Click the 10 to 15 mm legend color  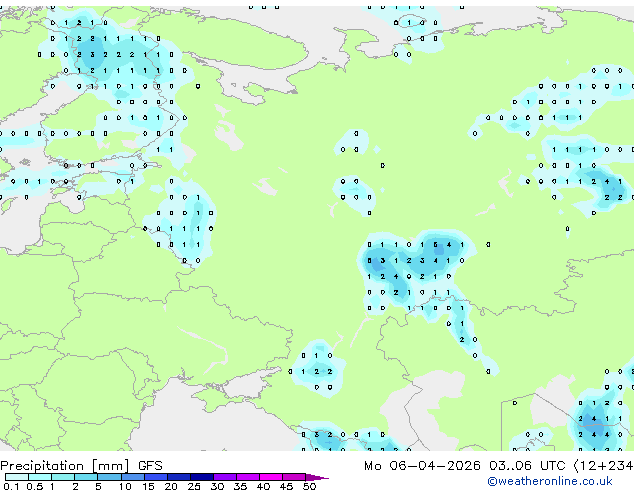click(x=133, y=477)
